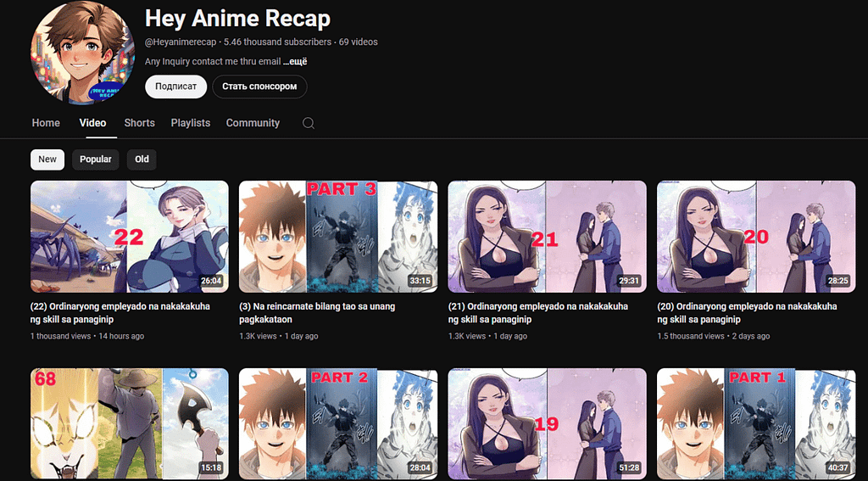Select the Popular sort filter chip

coord(95,159)
